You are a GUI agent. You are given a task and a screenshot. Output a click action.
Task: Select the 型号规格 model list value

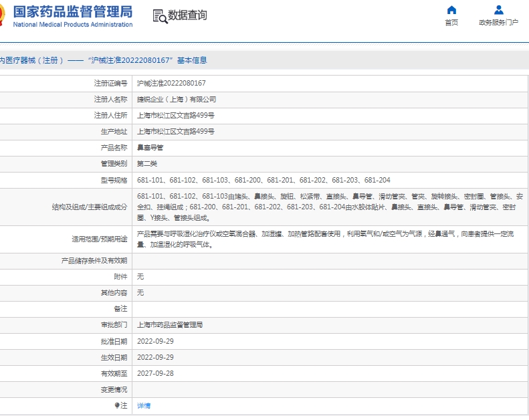tap(263, 180)
